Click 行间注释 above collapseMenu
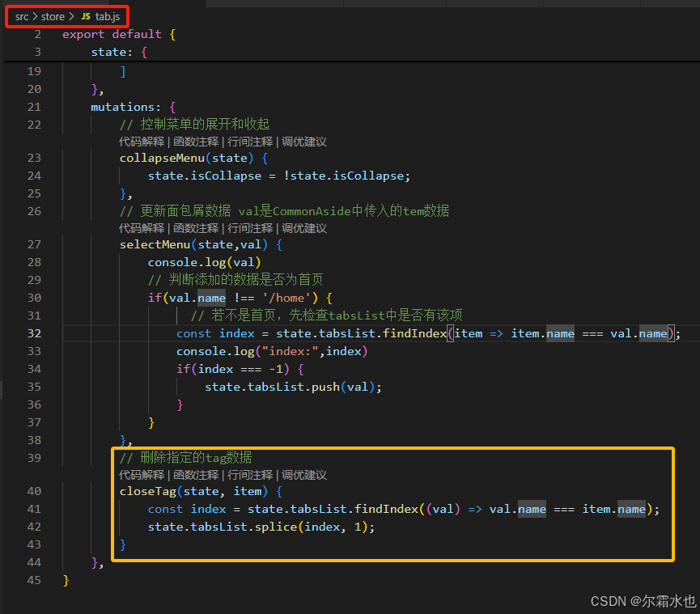Image resolution: width=700 pixels, height=614 pixels. click(x=250, y=142)
